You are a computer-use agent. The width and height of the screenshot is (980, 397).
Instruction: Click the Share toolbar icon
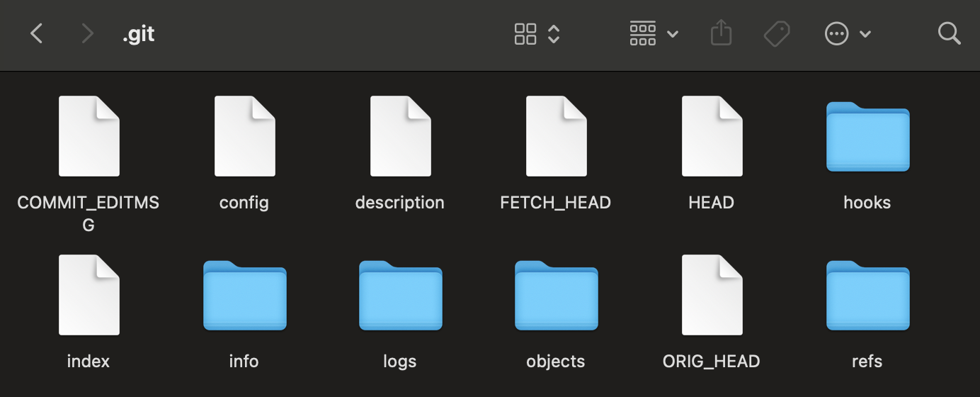pyautogui.click(x=721, y=33)
